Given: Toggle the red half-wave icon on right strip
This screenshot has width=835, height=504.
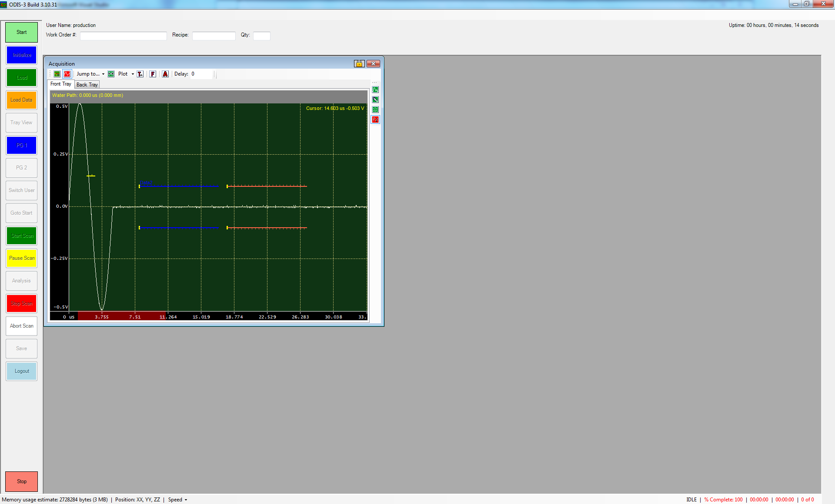Looking at the screenshot, I should [375, 119].
